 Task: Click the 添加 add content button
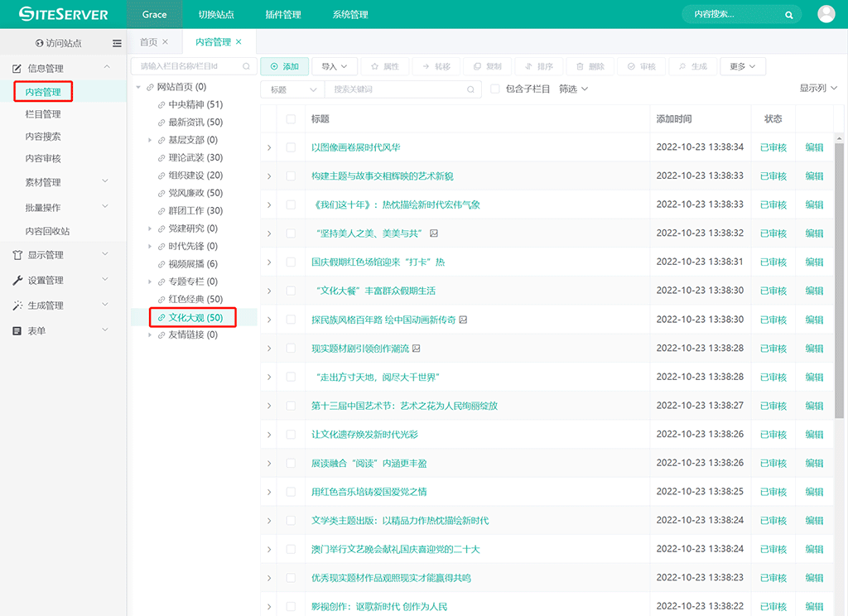(284, 66)
